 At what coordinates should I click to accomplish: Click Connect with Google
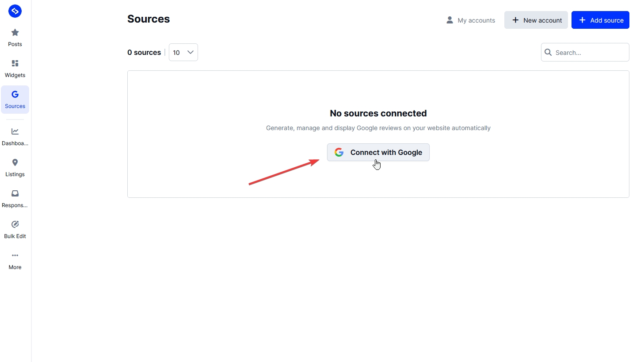click(378, 152)
